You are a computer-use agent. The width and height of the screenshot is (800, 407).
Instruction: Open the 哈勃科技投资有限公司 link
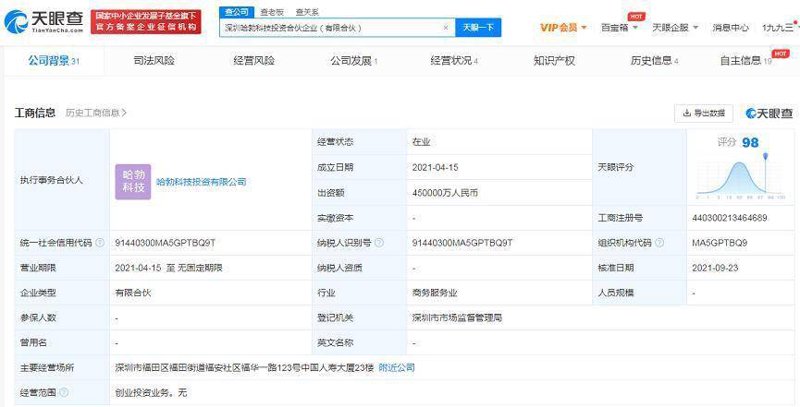[201, 182]
